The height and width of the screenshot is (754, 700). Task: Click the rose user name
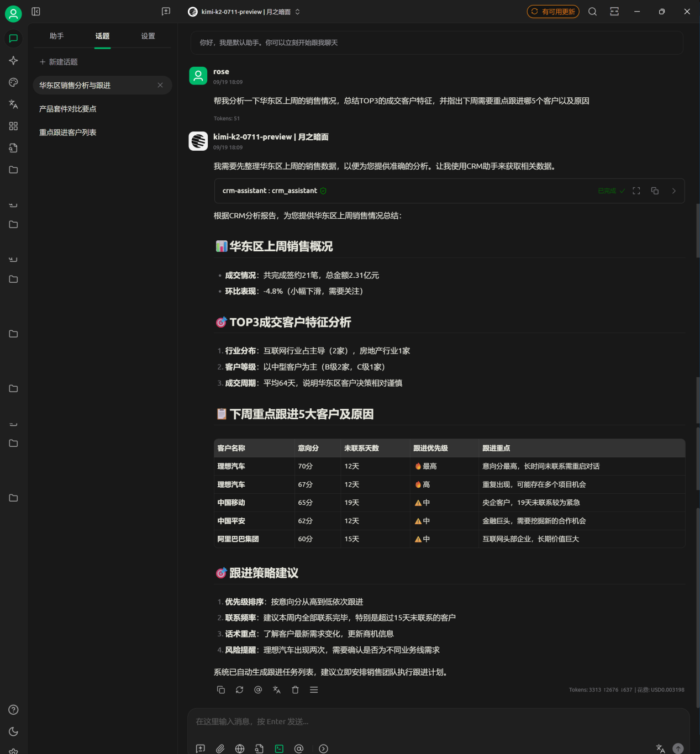tap(221, 71)
